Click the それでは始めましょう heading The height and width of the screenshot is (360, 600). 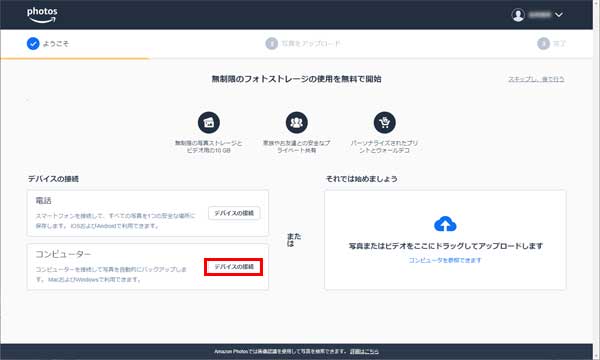[x=362, y=179]
